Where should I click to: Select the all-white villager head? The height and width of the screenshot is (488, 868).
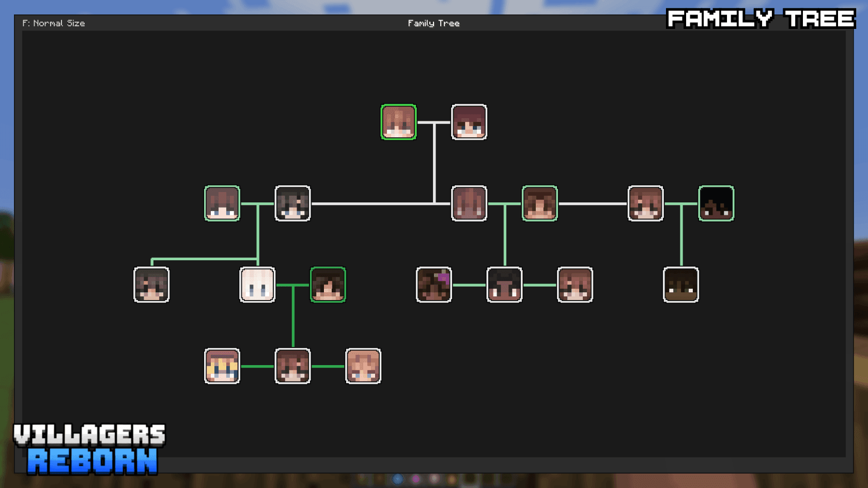point(257,285)
